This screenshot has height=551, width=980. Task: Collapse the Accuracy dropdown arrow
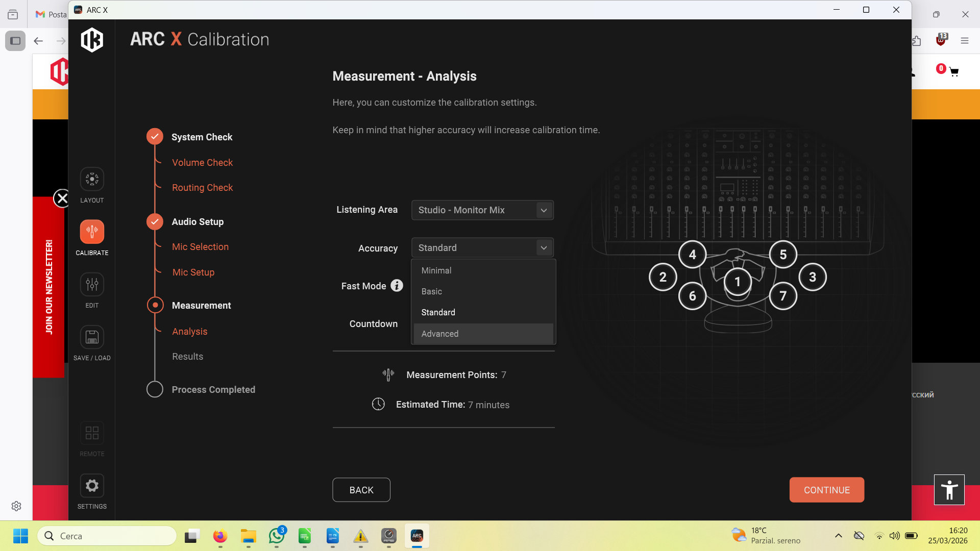[544, 248]
